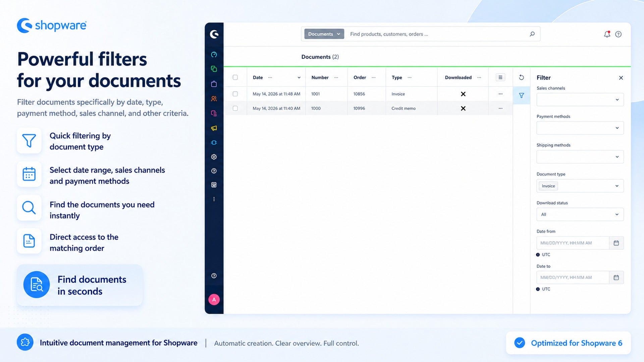
Task: Open the column settings list icon
Action: (500, 77)
